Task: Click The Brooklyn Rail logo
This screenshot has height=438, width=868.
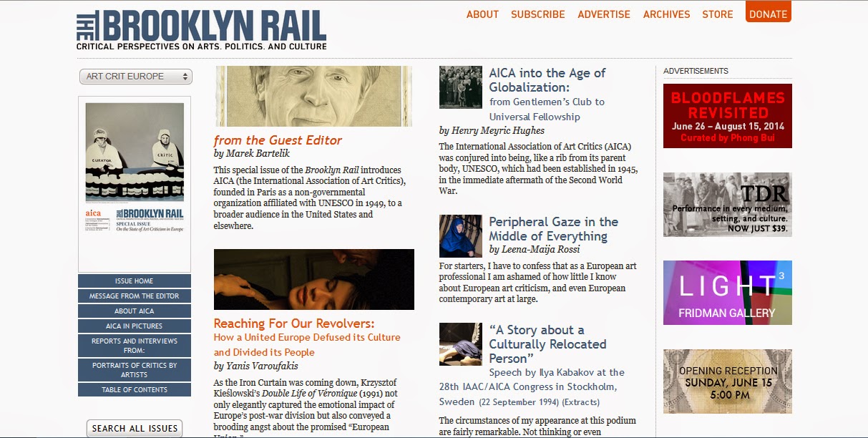Action: coord(201,29)
